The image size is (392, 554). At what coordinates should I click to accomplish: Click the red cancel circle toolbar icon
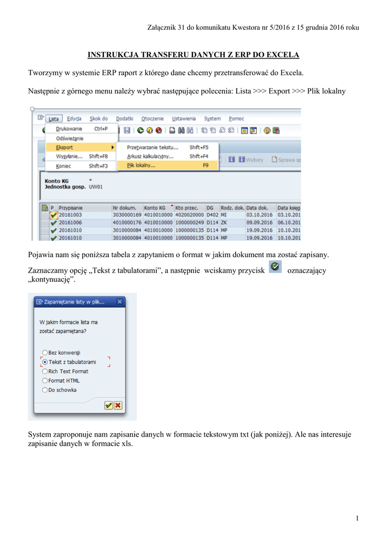158,130
